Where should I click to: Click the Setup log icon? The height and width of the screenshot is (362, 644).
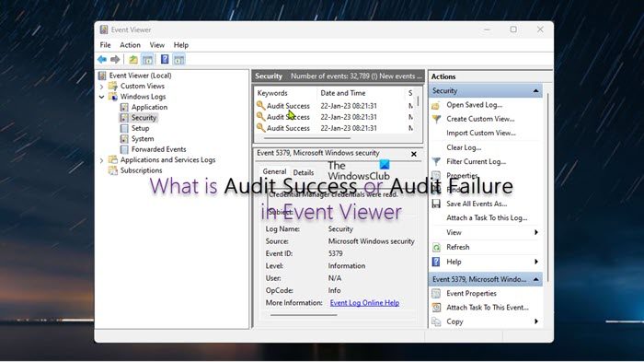click(124, 128)
